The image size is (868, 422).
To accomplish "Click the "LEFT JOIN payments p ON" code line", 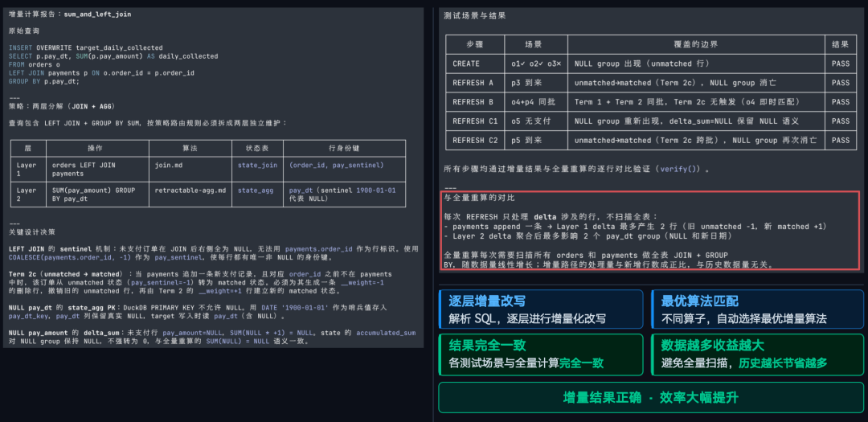I will click(x=101, y=73).
